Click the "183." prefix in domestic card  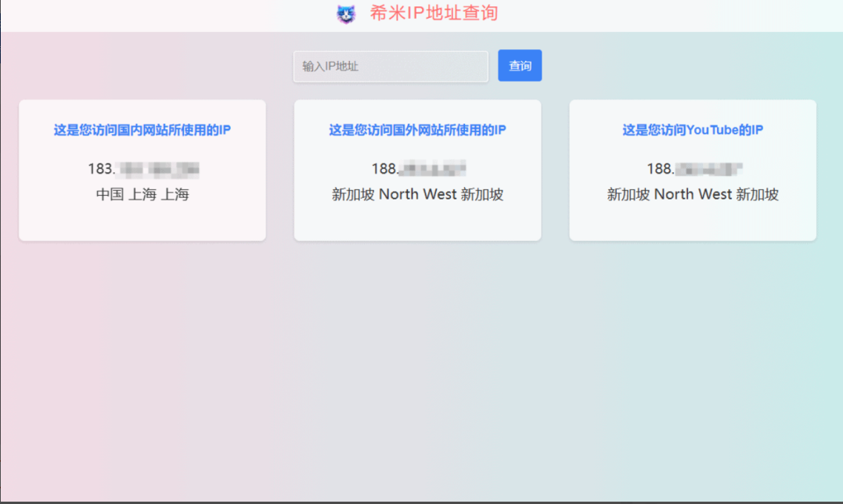click(101, 169)
